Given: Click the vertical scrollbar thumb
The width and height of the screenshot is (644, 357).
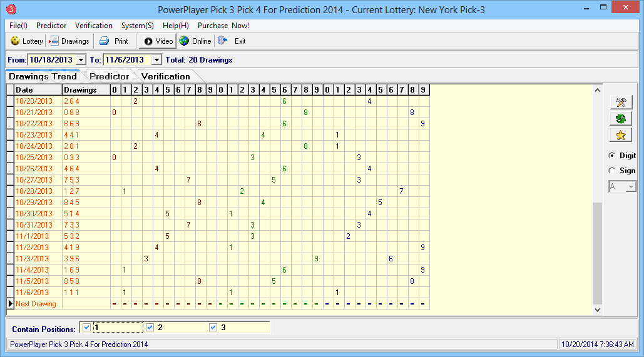Looking at the screenshot, I should tap(597, 253).
